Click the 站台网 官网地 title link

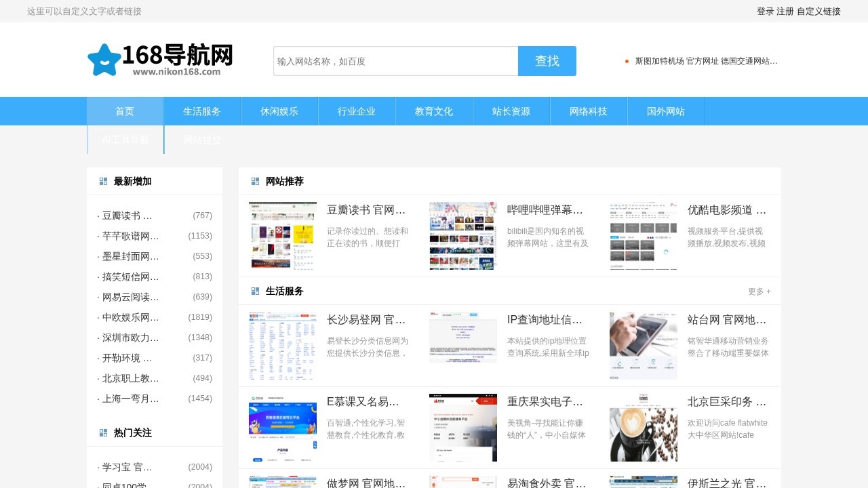coord(727,320)
